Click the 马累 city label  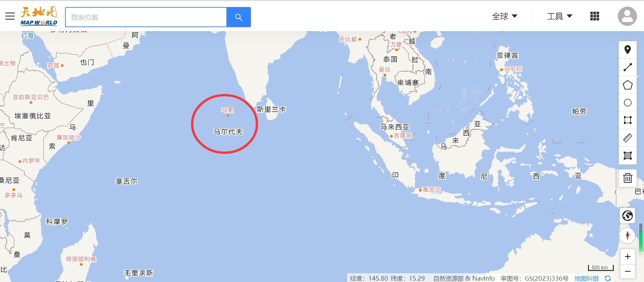click(227, 110)
